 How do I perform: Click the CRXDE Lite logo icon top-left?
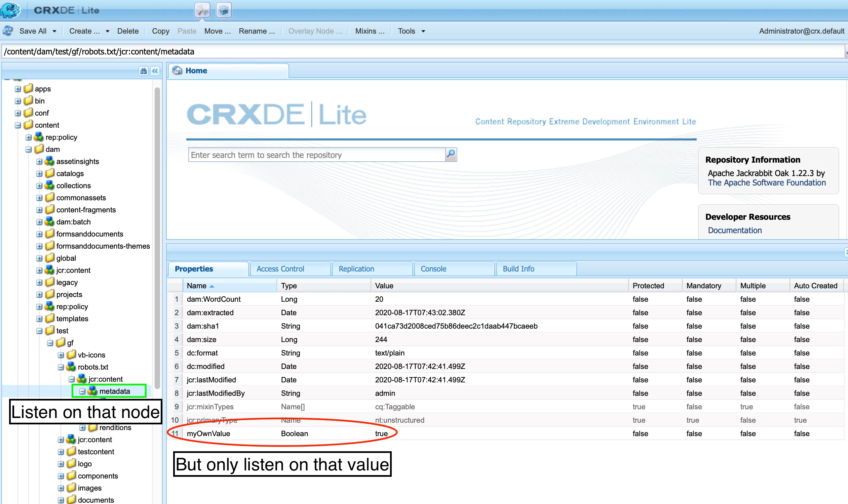(x=10, y=9)
